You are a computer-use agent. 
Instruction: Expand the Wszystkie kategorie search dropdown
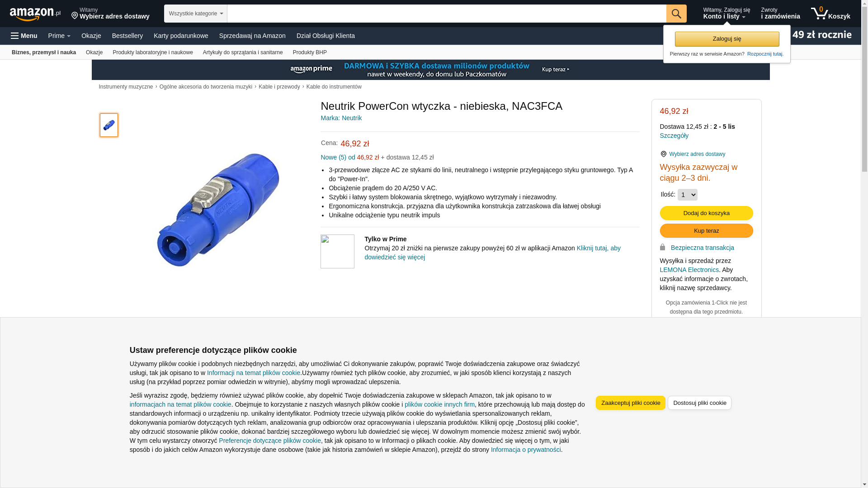(196, 14)
